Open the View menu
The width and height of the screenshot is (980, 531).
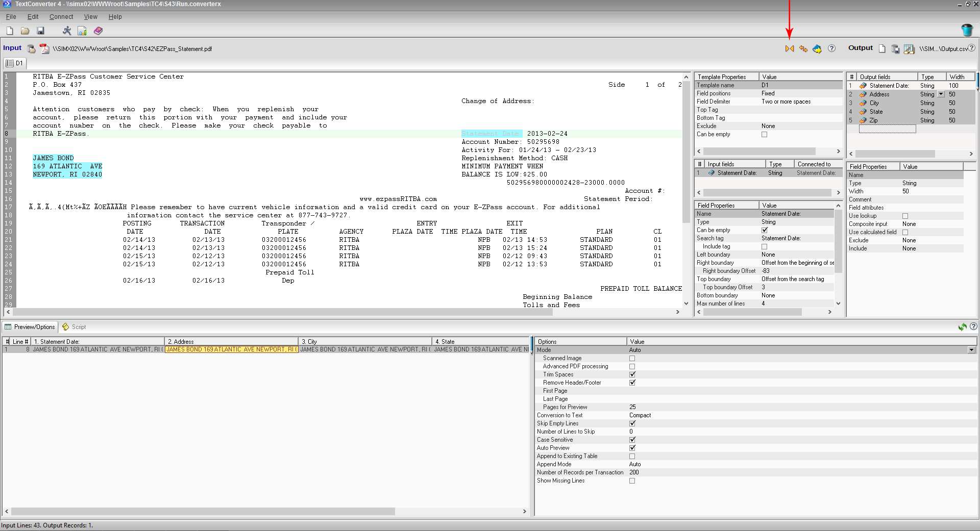click(x=91, y=17)
